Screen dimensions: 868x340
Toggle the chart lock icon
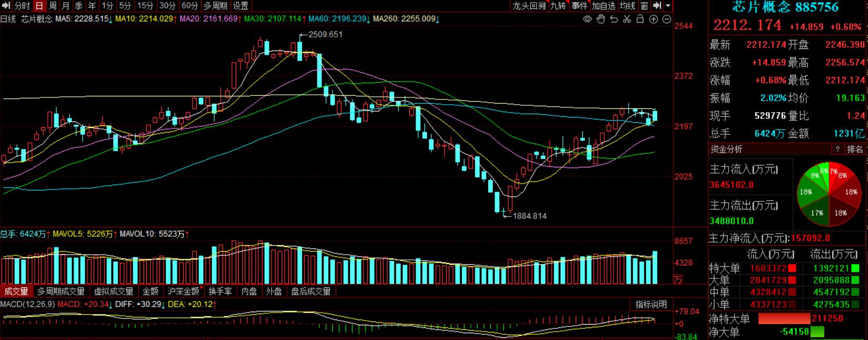tap(640, 19)
